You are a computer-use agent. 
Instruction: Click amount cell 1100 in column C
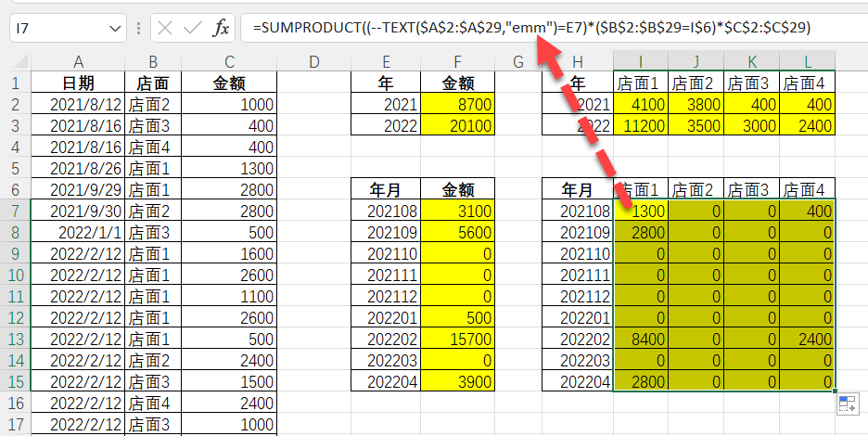tap(229, 297)
